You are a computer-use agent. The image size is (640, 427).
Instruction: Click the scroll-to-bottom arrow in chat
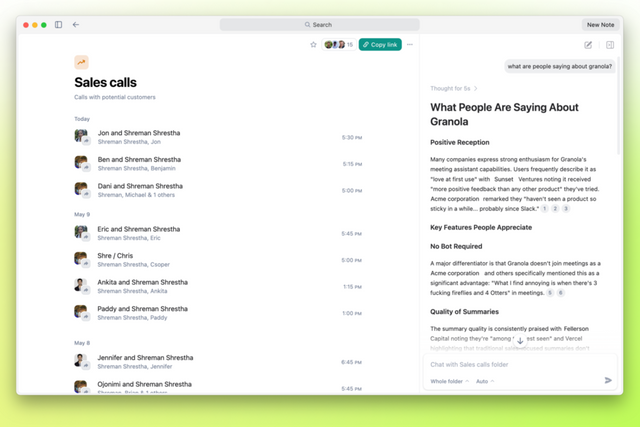(x=520, y=342)
